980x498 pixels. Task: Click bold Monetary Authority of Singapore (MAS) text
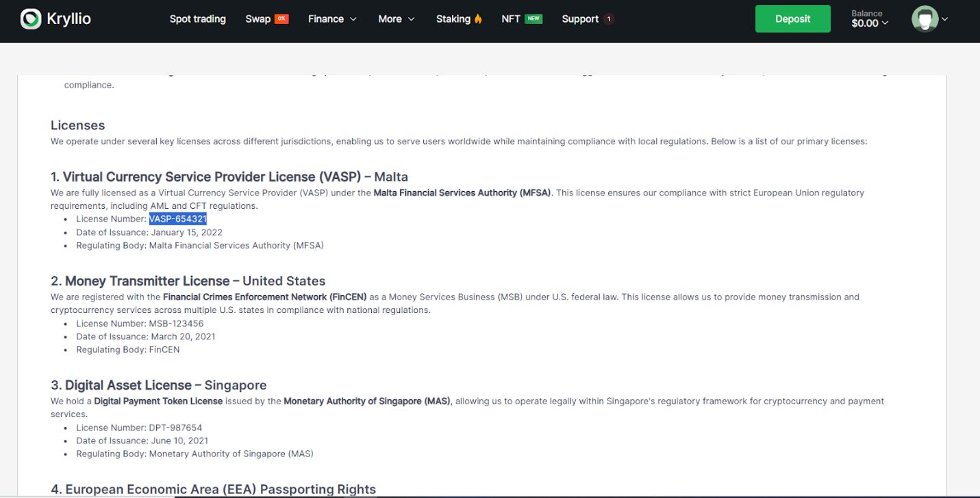pyautogui.click(x=367, y=401)
